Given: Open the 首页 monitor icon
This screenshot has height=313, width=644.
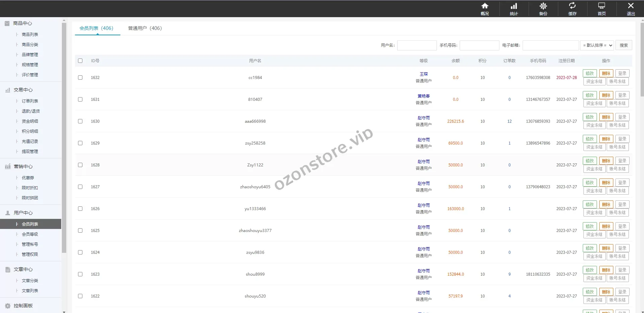Looking at the screenshot, I should tap(602, 6).
